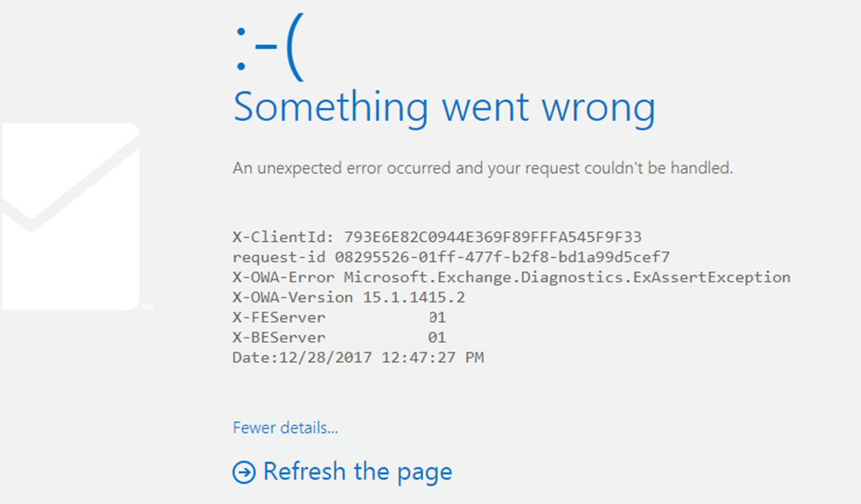Click the sad face emoticon

tap(269, 48)
